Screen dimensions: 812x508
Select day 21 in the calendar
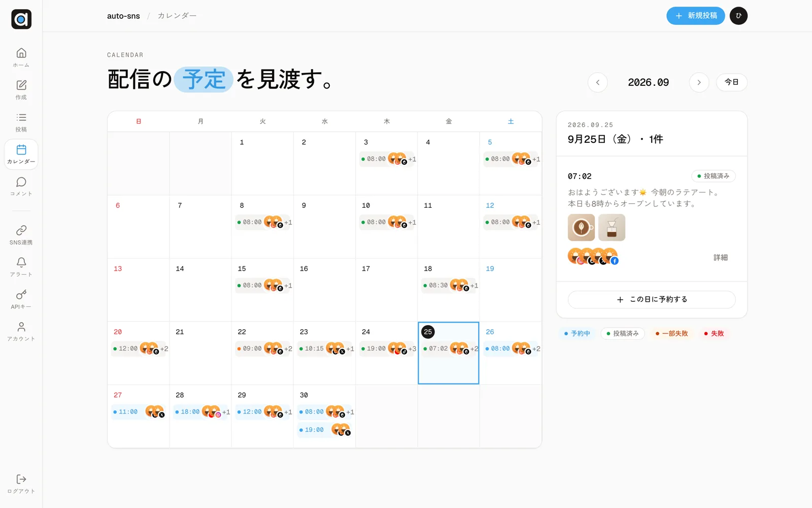click(x=200, y=353)
